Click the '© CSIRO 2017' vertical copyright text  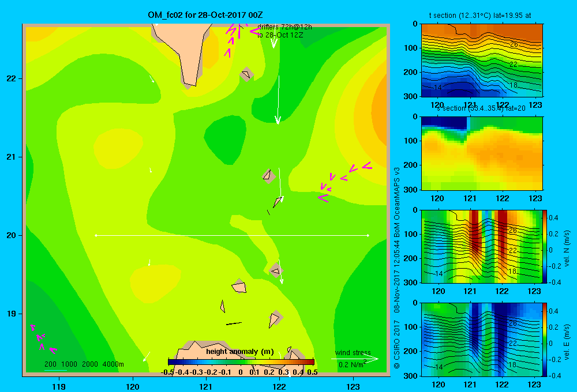[397, 344]
